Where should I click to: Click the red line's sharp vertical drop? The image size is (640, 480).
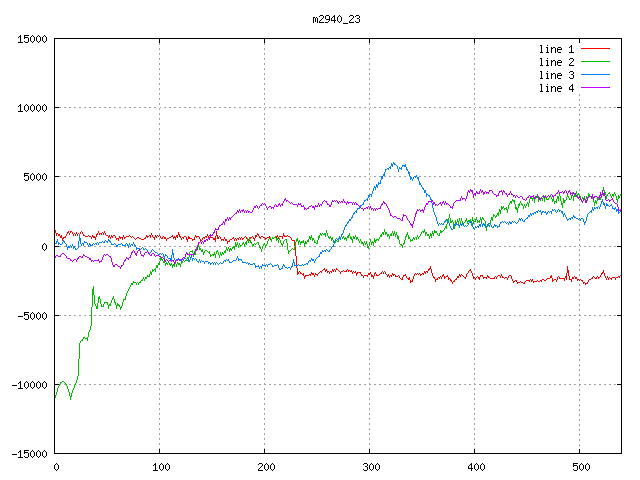296,253
